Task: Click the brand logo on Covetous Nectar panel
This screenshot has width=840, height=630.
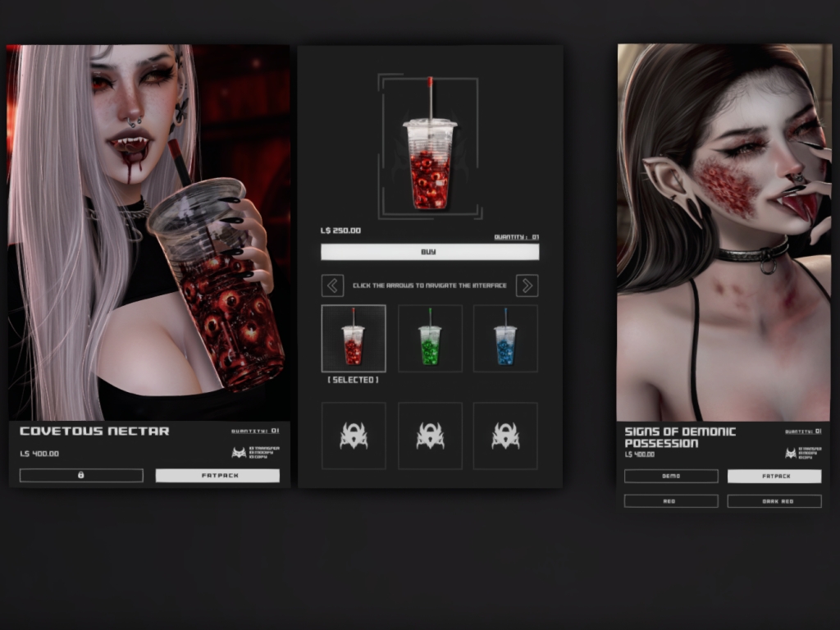Action: click(239, 452)
